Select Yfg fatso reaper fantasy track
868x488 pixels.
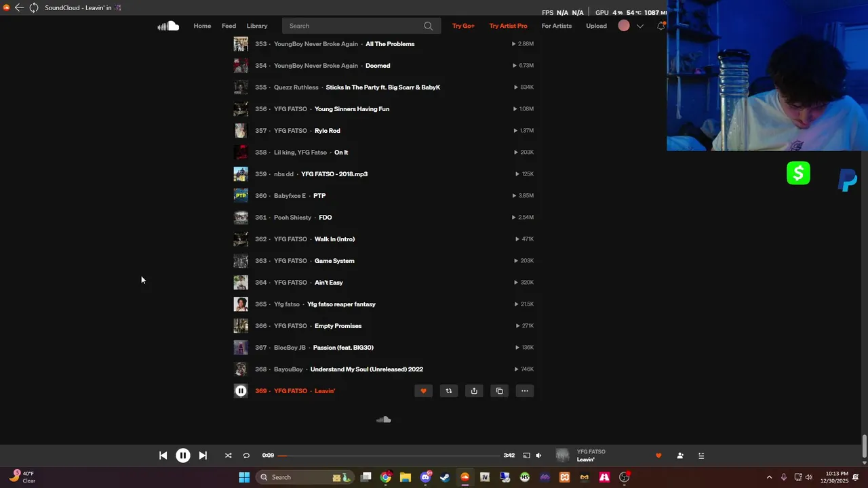341,304
